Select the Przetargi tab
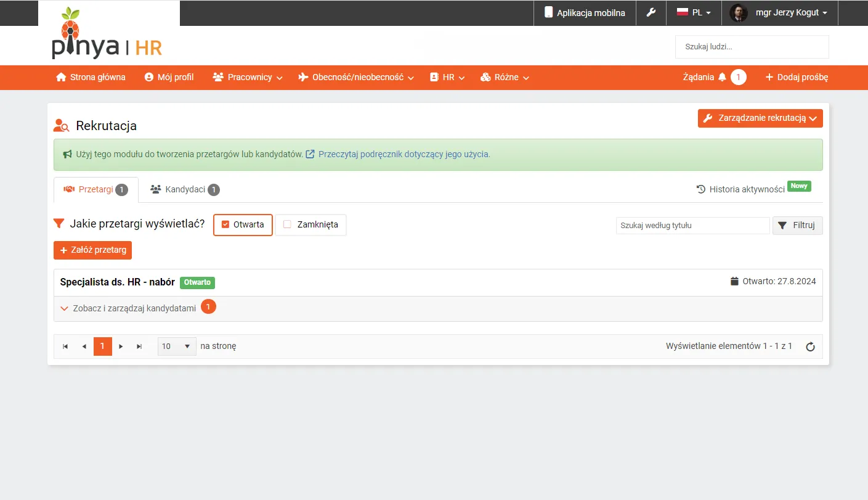Viewport: 868px width, 500px height. (95, 190)
